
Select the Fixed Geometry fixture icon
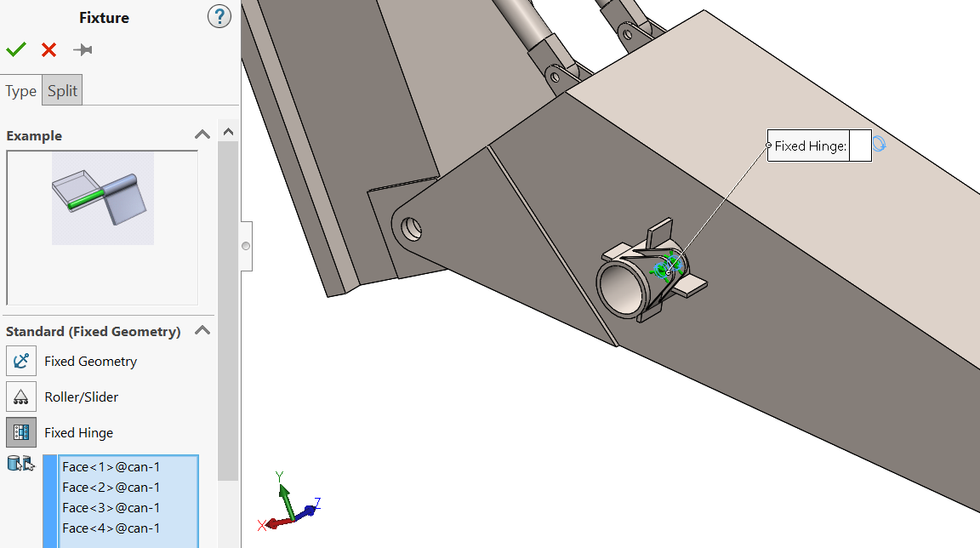click(x=21, y=361)
